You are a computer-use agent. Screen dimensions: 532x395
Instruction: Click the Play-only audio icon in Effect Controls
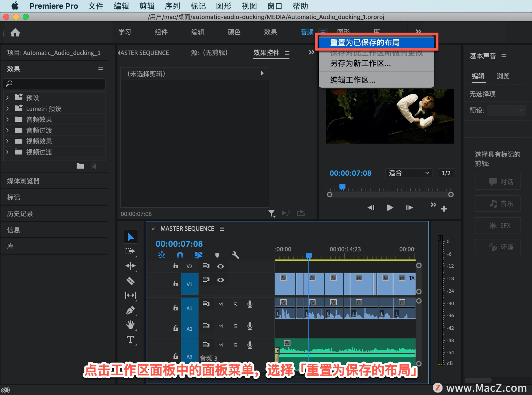tap(286, 213)
